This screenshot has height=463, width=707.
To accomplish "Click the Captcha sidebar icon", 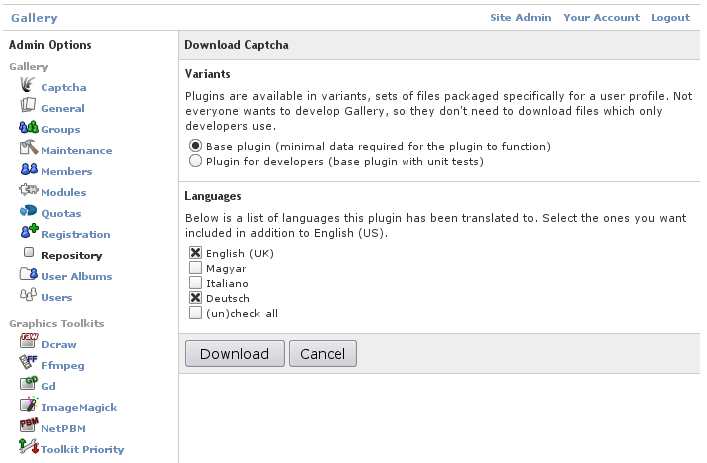I will [28, 85].
